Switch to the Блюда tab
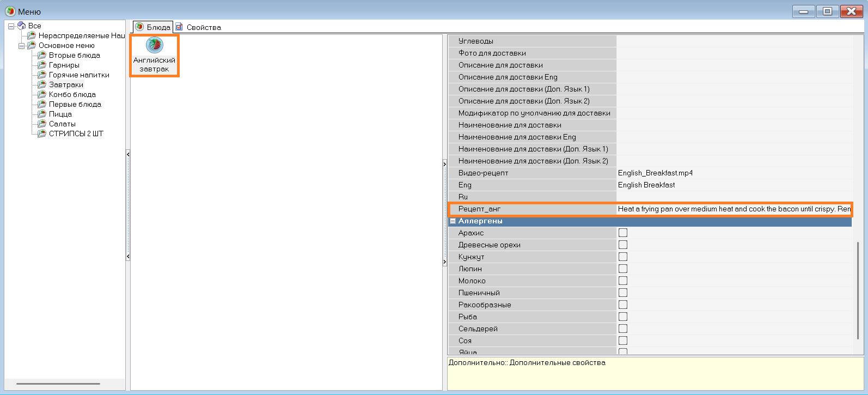 point(158,27)
